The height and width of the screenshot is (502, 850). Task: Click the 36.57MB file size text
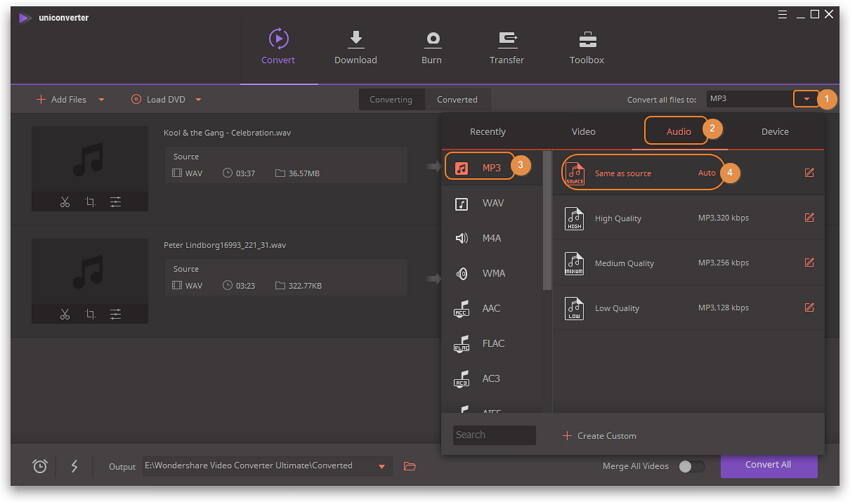click(304, 173)
